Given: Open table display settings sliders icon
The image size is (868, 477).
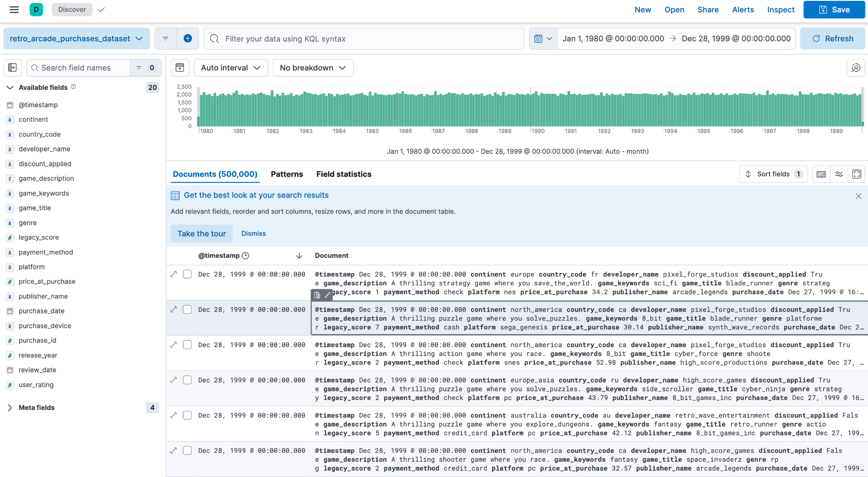Looking at the screenshot, I should pos(839,174).
